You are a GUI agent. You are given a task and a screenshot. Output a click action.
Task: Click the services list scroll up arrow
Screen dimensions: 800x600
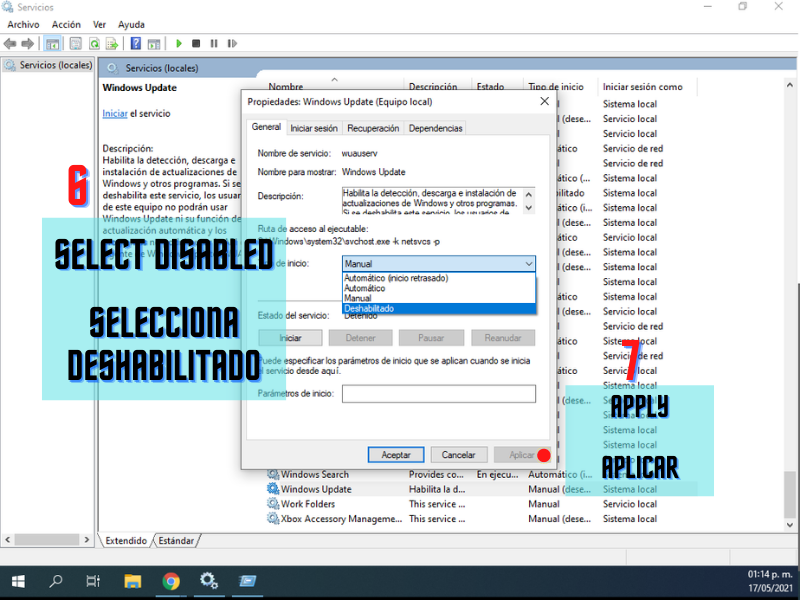point(790,85)
